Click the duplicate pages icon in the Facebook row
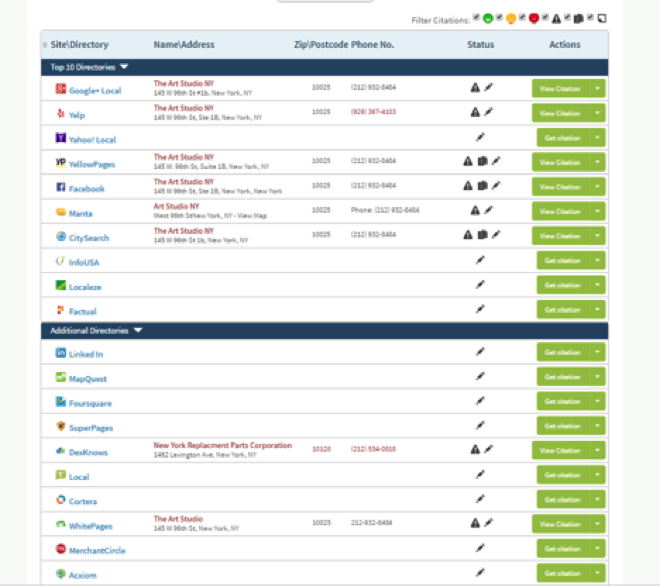Image resolution: width=661 pixels, height=586 pixels. pyautogui.click(x=481, y=186)
